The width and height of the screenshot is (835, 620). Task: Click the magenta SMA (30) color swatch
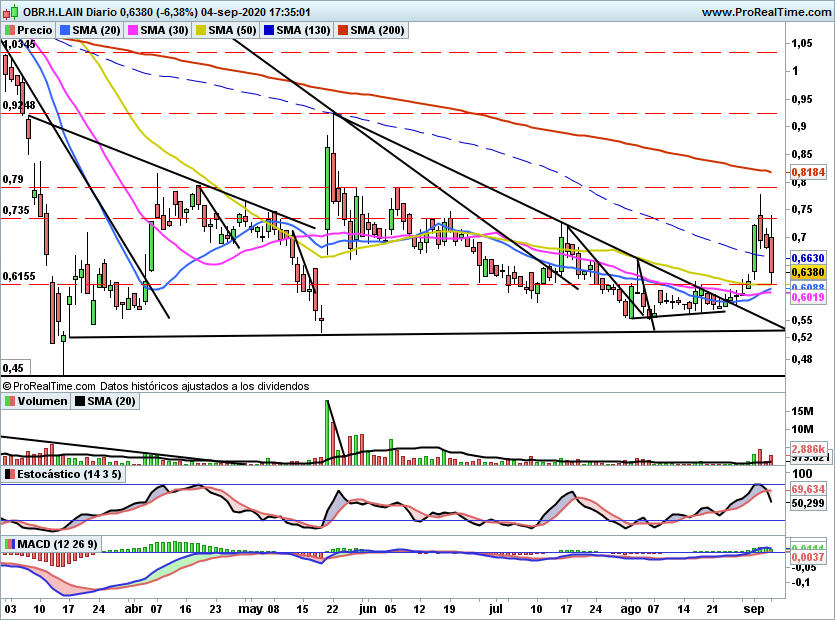(x=132, y=31)
